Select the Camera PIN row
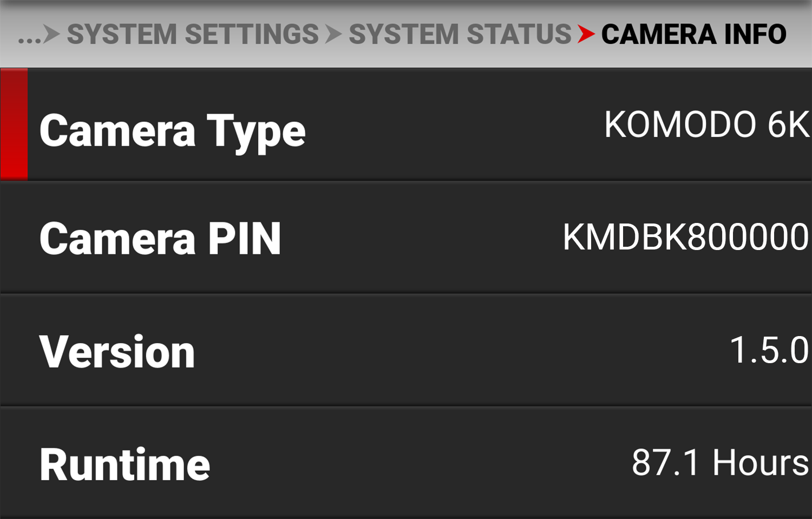Viewport: 812px width, 519px height. [x=406, y=238]
